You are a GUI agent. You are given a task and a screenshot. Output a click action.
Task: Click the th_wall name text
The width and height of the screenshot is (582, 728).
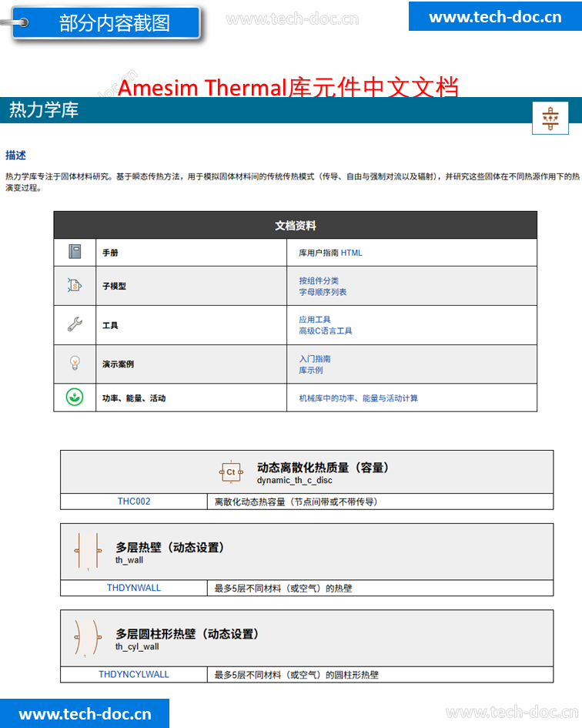coord(129,560)
